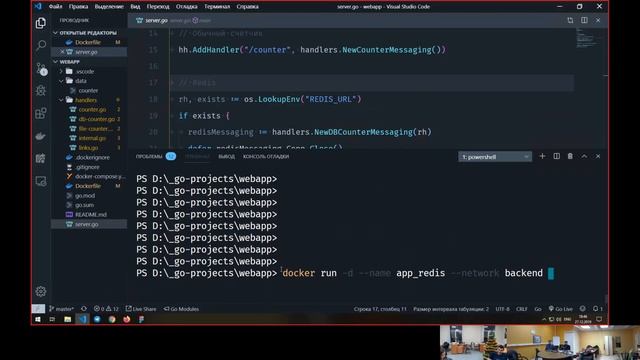Open the Help menu (Справка)

coord(247,7)
